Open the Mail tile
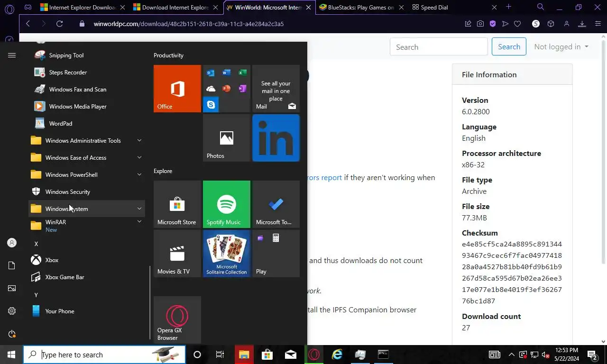This screenshot has height=364, width=607. [276, 89]
